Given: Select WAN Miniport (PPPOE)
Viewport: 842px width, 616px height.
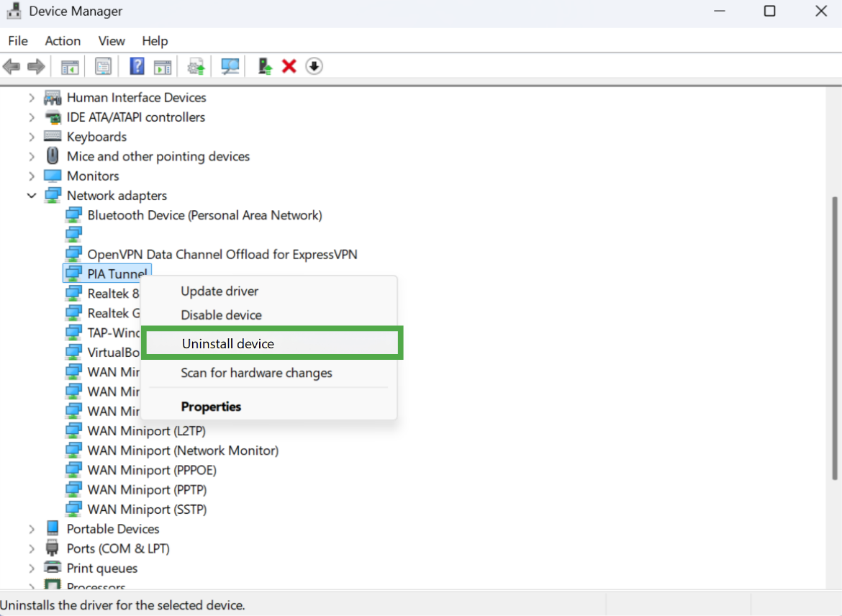Looking at the screenshot, I should click(152, 470).
